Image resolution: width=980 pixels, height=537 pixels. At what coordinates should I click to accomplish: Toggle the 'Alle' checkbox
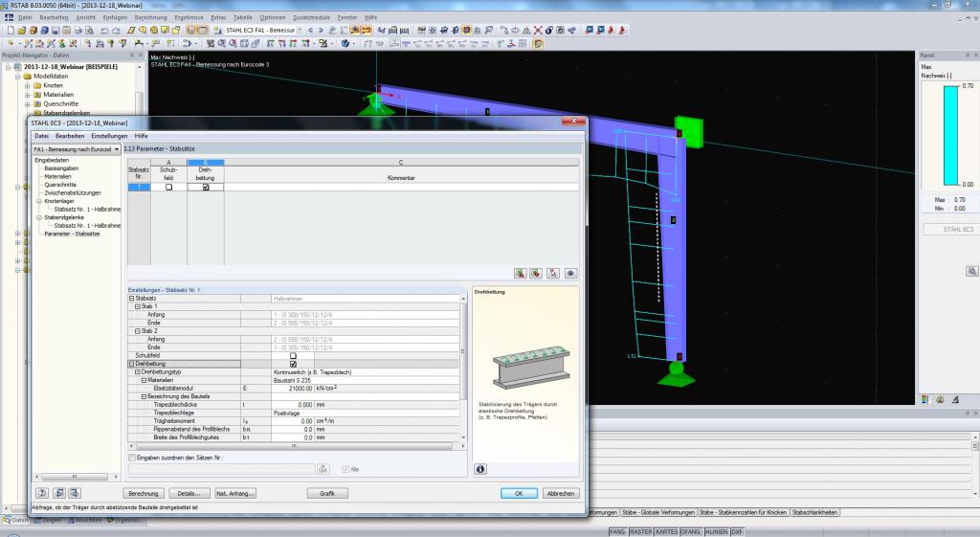[345, 469]
